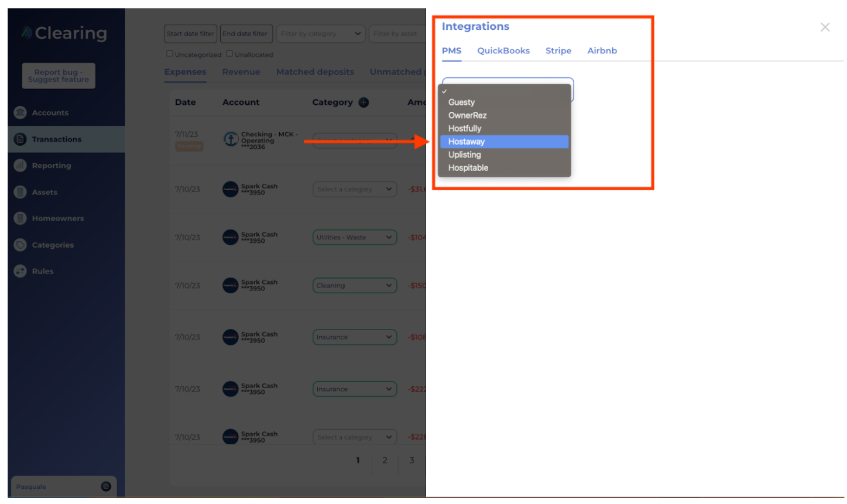Switch to the Stripe tab

pyautogui.click(x=558, y=51)
